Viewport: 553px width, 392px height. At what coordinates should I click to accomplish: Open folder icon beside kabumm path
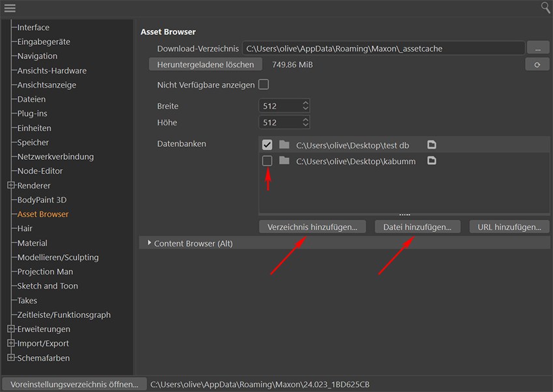point(431,161)
